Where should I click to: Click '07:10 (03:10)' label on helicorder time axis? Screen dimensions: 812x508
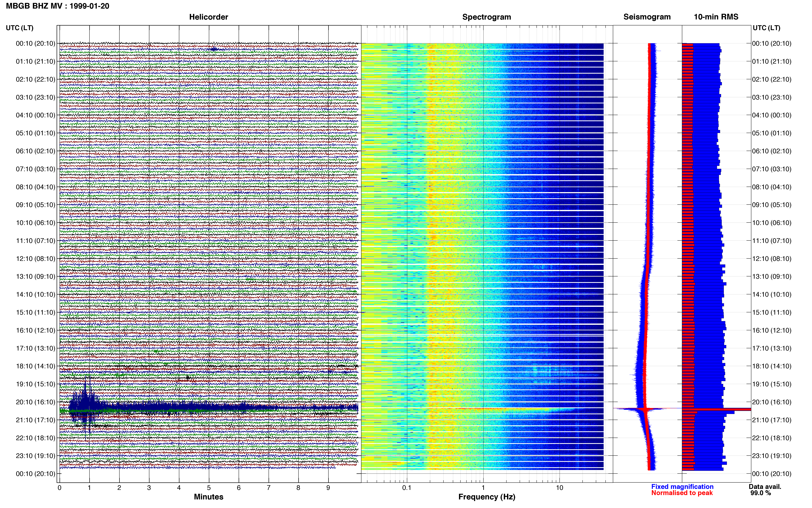click(36, 169)
